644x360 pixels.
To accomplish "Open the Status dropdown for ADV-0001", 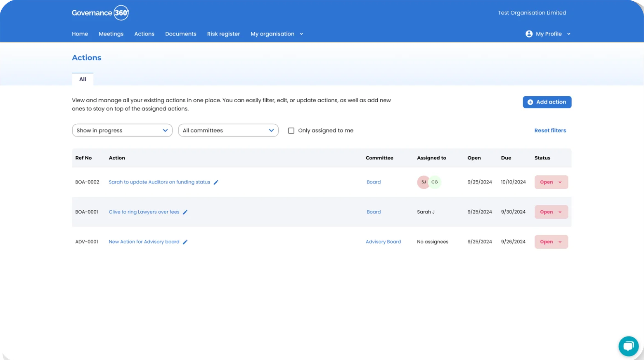I will pos(551,242).
